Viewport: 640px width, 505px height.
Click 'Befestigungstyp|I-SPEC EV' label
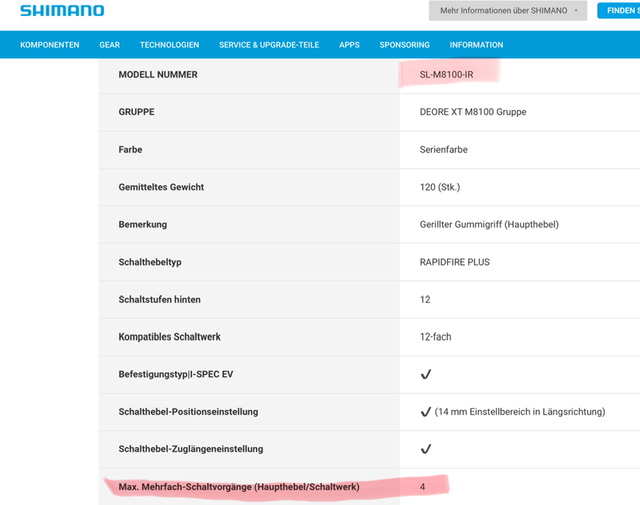click(x=176, y=374)
